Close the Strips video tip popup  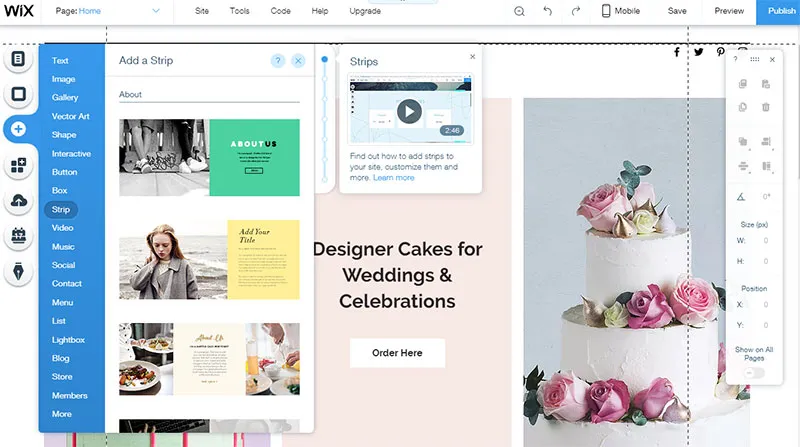(x=472, y=57)
